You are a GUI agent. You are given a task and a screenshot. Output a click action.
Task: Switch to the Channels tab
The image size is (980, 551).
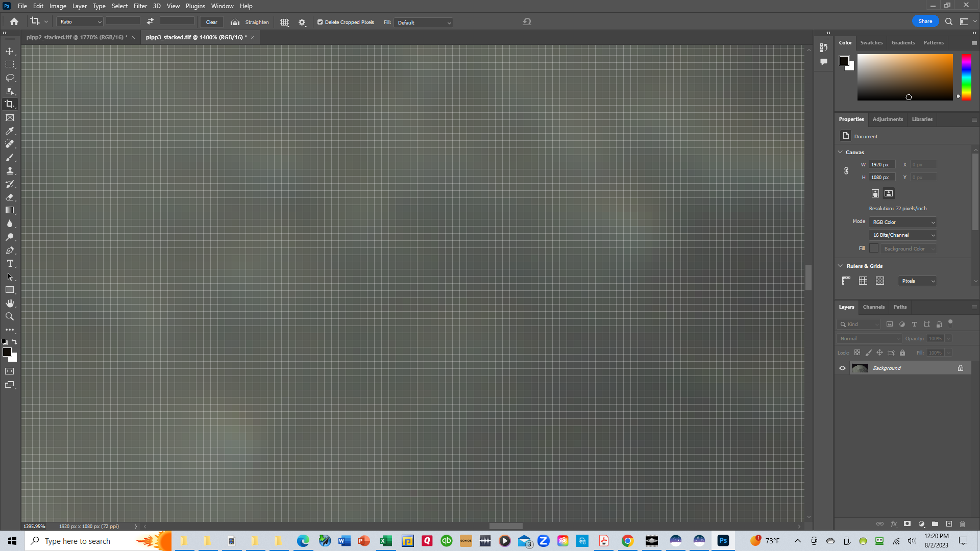873,307
